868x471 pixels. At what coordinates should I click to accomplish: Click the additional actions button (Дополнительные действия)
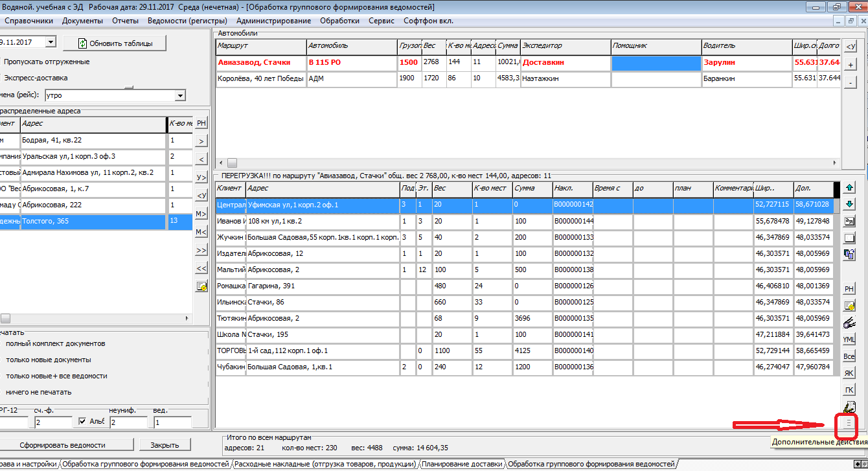tap(849, 424)
